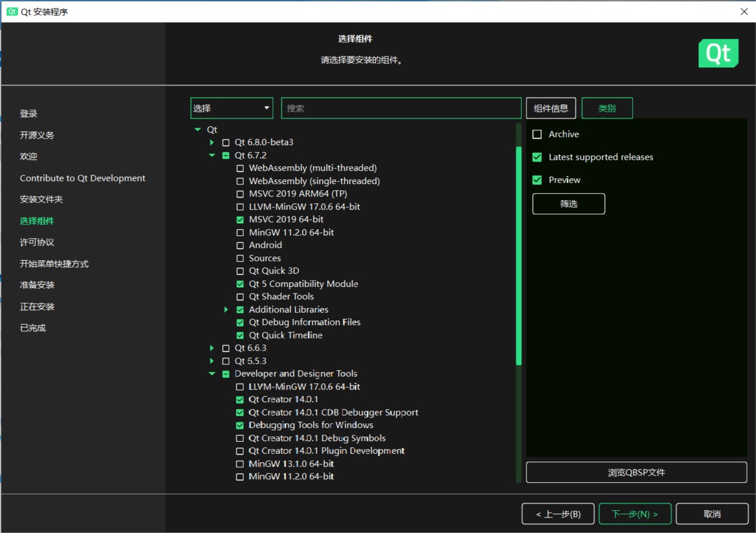Check the Qt 6.6.3 checkbox
This screenshot has width=756, height=533.
226,348
